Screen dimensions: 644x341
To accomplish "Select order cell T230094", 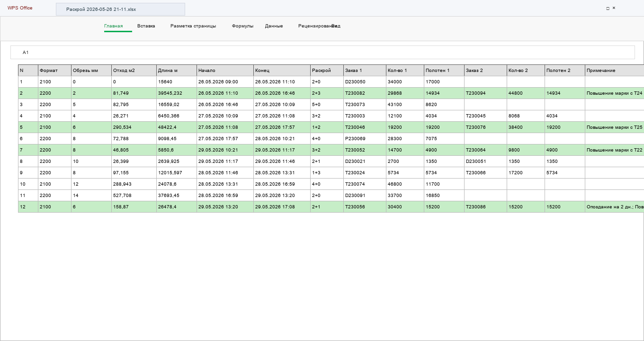I will pyautogui.click(x=485, y=93).
